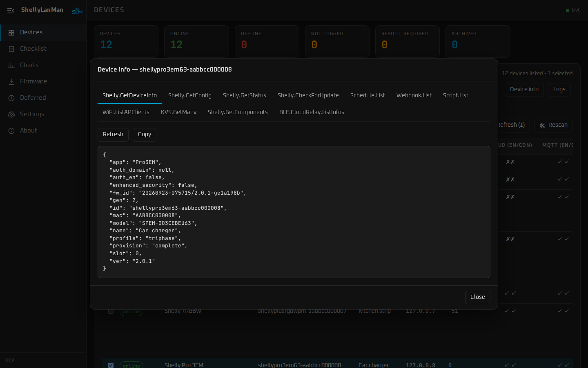Click the Settings gear icon

11,114
